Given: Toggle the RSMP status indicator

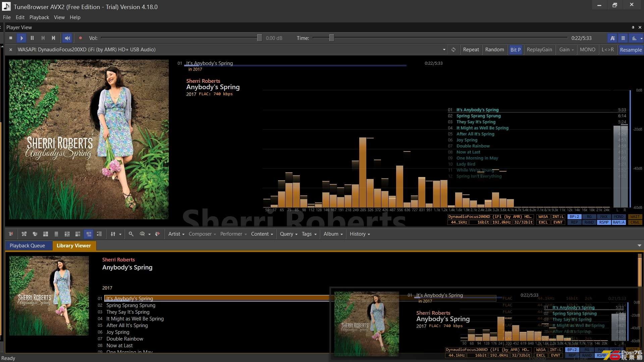Looking at the screenshot, I should (604, 222).
